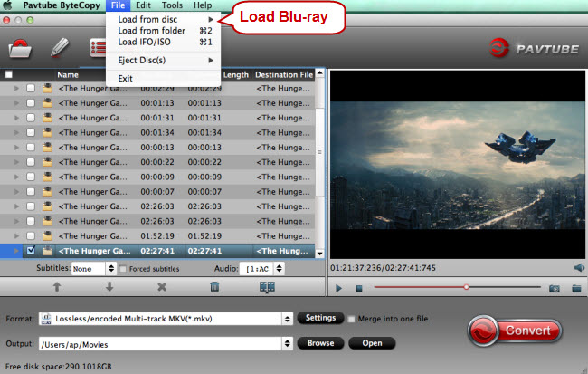588x374 pixels.
Task: Toggle the select-all checkbox in table header
Action: coord(8,74)
